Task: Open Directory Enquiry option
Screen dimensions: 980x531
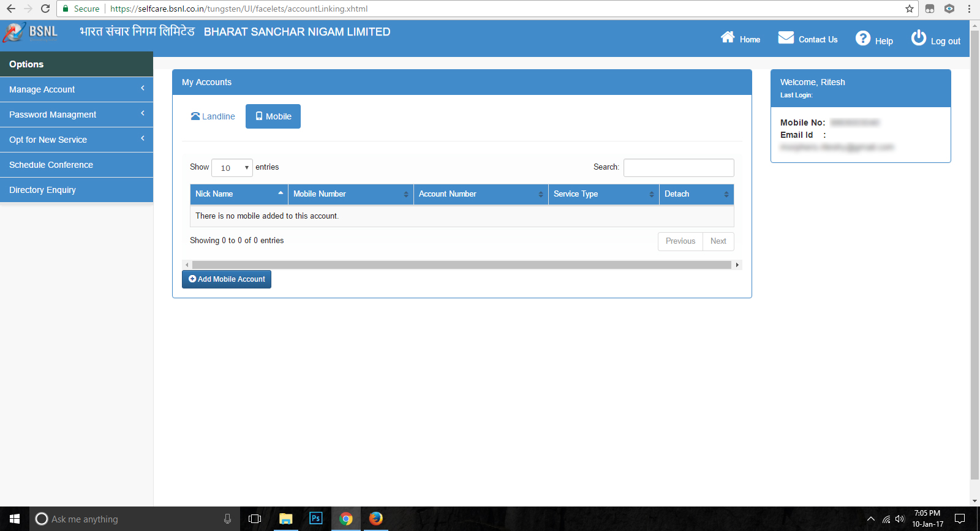Action: coord(77,190)
